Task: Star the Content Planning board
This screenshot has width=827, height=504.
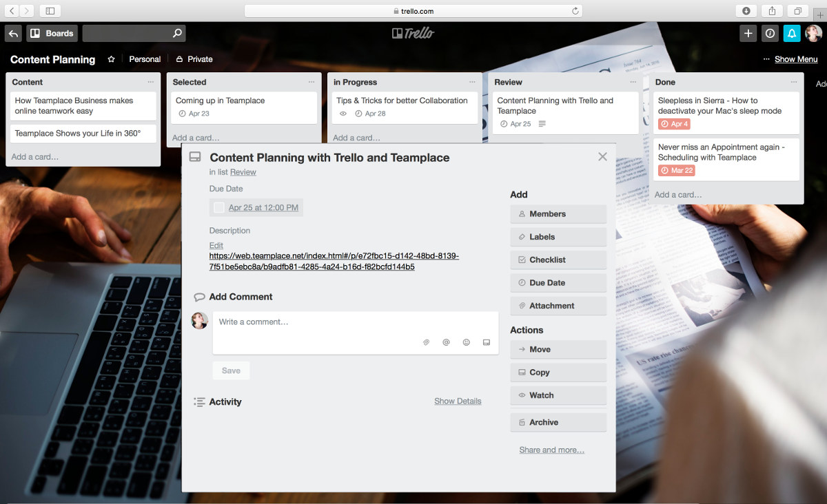Action: click(x=111, y=59)
